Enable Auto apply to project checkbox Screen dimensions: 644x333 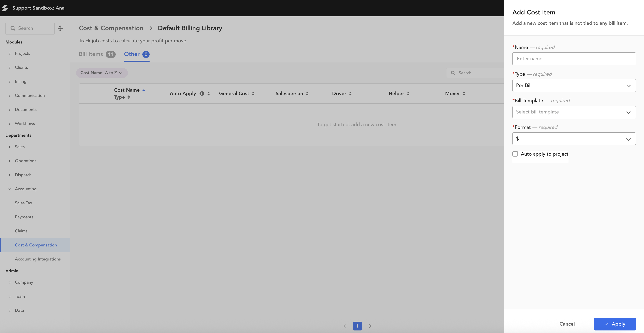coord(515,154)
